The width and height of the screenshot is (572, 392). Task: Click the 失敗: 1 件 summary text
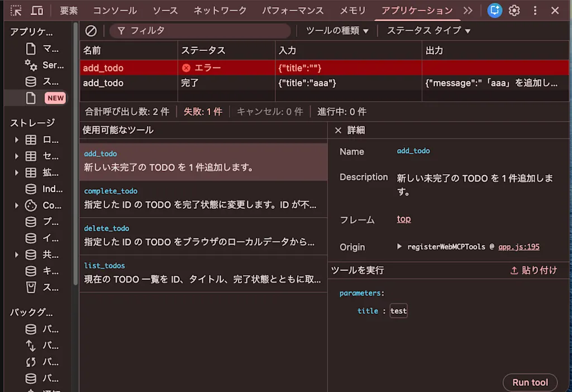203,112
